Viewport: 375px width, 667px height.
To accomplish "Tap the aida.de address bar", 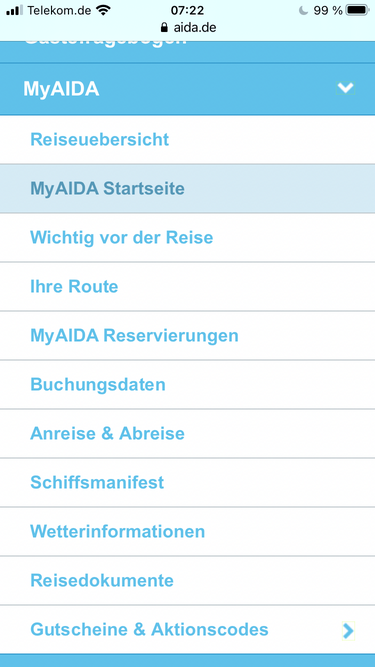I will pyautogui.click(x=188, y=28).
